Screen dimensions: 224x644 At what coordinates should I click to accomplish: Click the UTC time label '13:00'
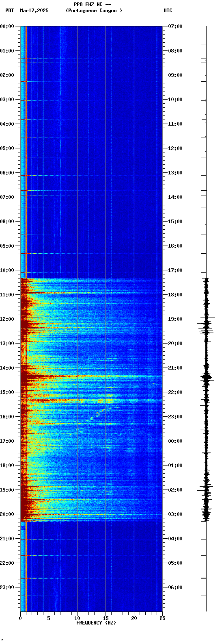pos(175,173)
